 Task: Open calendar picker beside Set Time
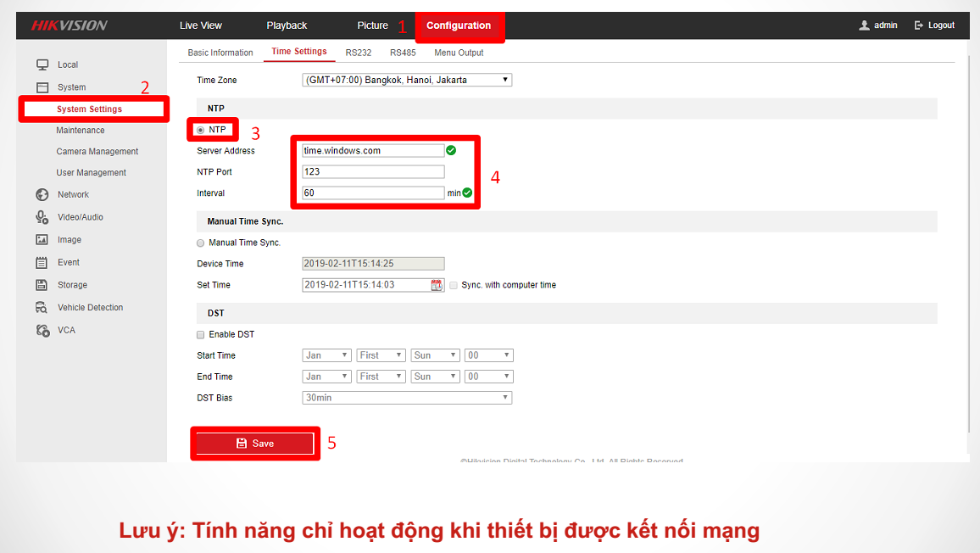[x=437, y=285]
